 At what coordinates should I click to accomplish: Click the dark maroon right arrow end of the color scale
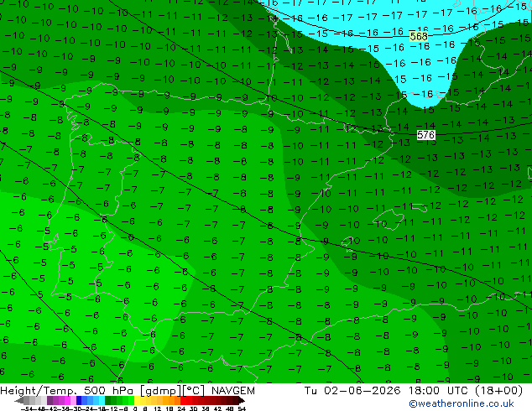[242, 401]
